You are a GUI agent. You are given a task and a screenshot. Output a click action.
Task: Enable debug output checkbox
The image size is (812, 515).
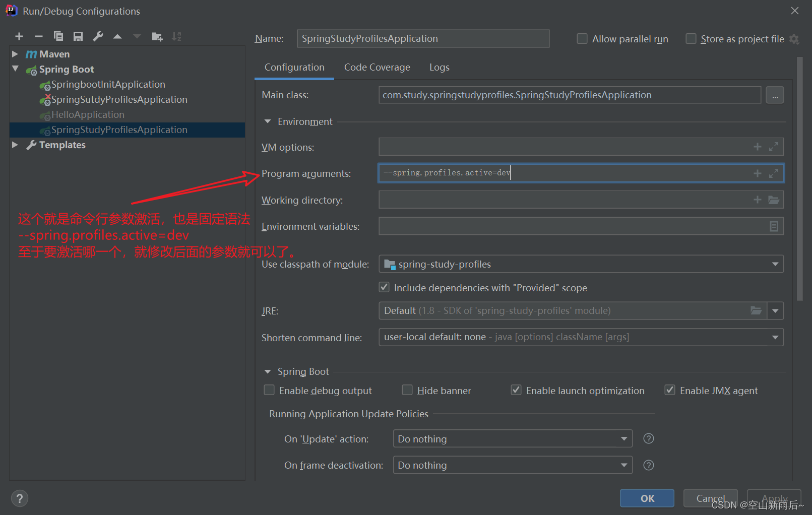pos(269,390)
